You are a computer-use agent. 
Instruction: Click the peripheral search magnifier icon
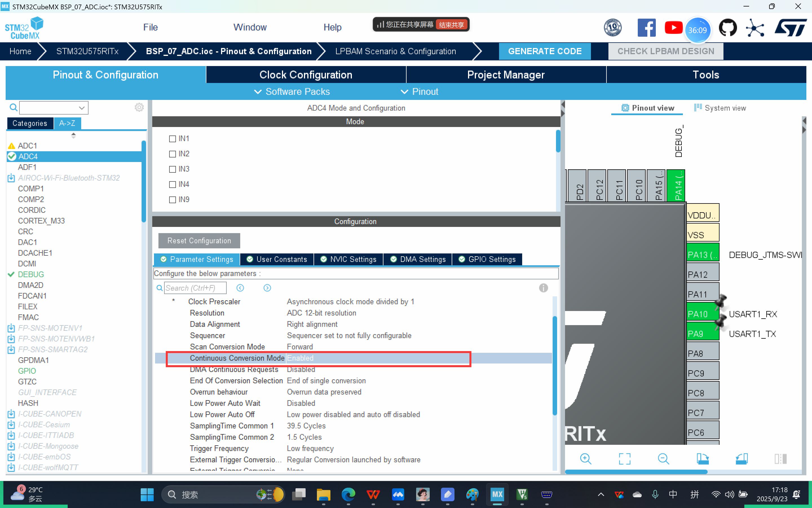click(14, 108)
